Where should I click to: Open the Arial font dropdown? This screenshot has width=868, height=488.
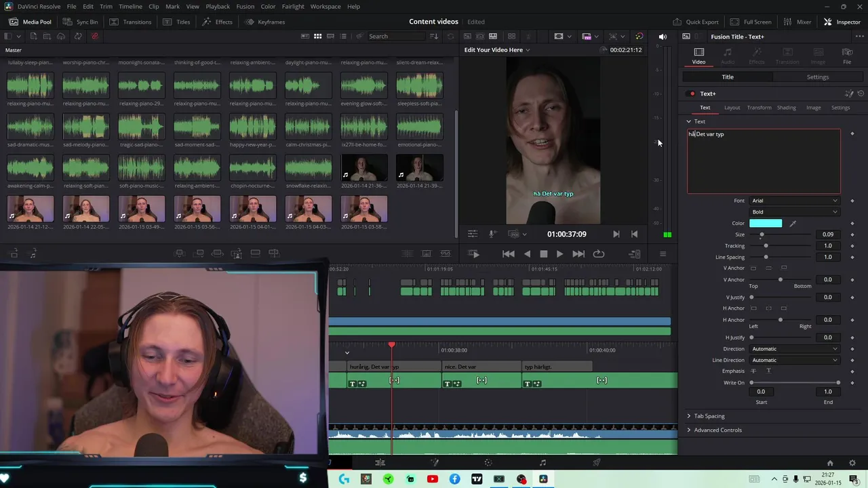click(x=793, y=201)
